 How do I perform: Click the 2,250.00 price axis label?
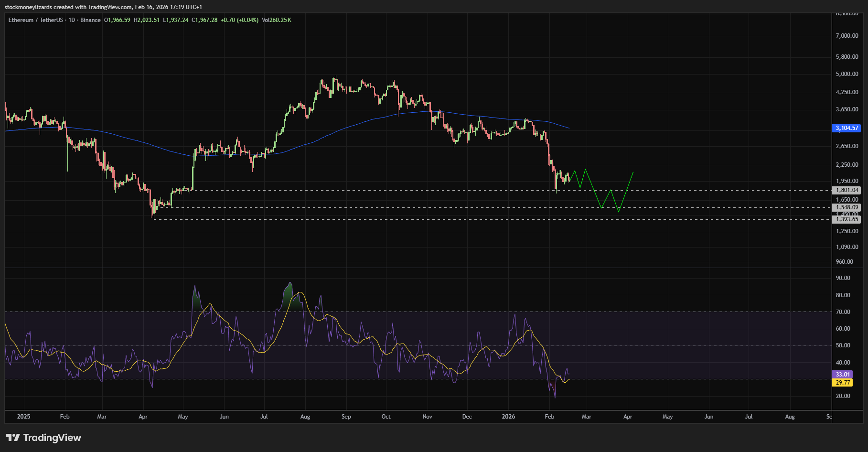point(847,165)
